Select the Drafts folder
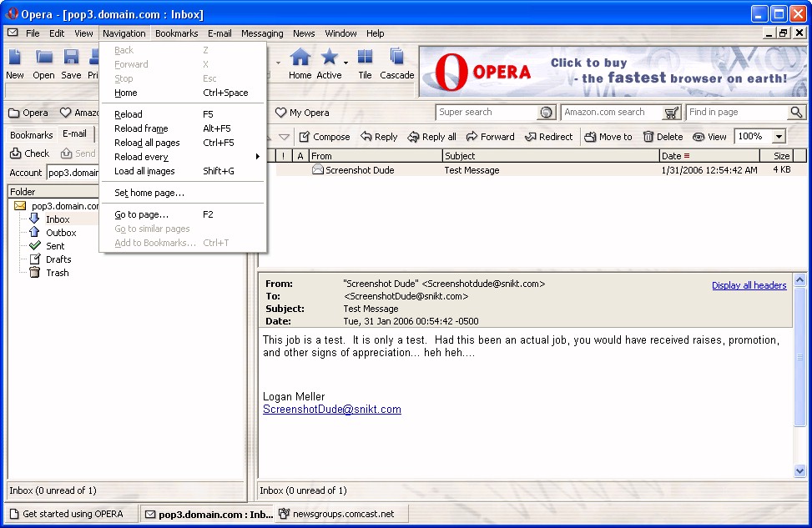 pyautogui.click(x=58, y=260)
